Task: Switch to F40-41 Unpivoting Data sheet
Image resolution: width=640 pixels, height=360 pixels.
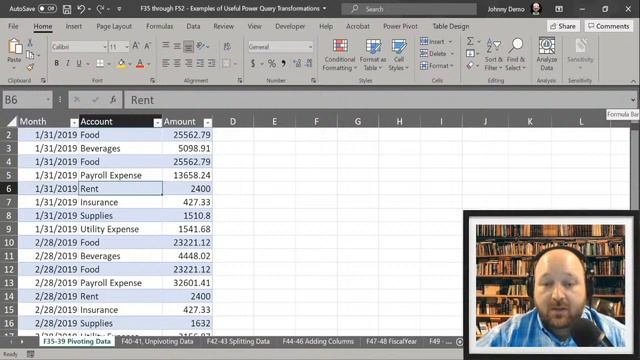Action: (x=157, y=341)
